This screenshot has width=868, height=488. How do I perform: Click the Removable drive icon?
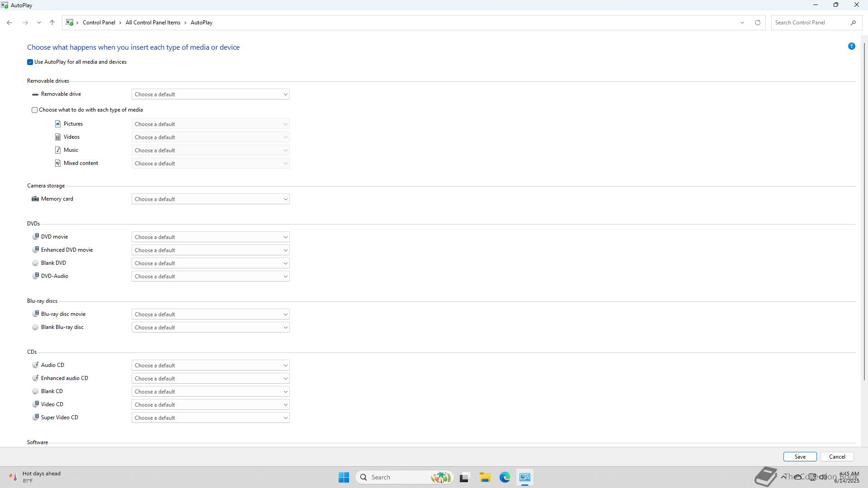[35, 94]
